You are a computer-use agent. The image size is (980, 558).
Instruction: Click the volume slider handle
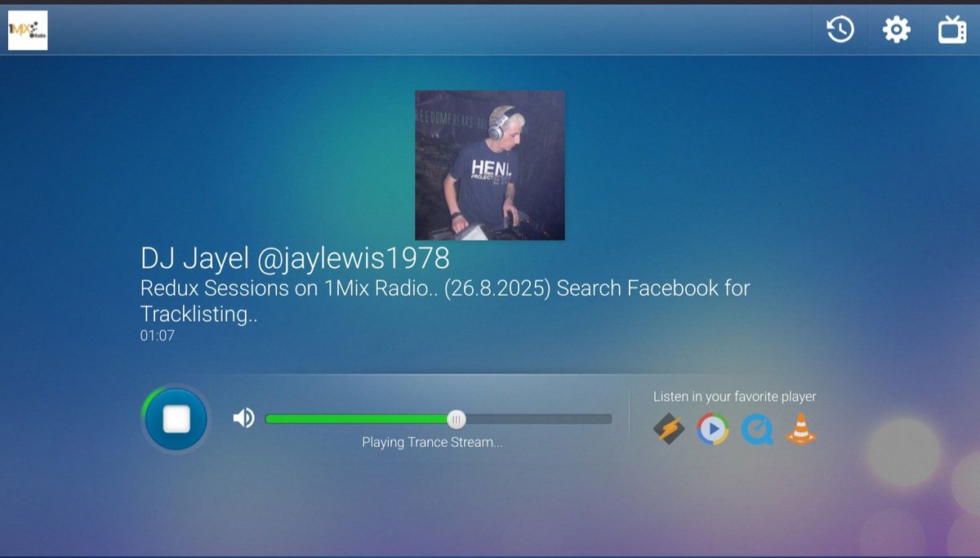coord(457,419)
